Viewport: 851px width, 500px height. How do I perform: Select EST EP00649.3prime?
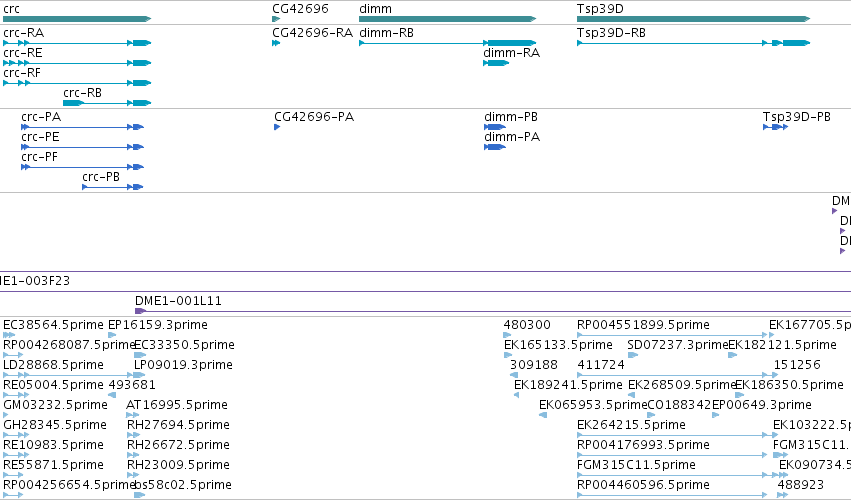pos(761,405)
